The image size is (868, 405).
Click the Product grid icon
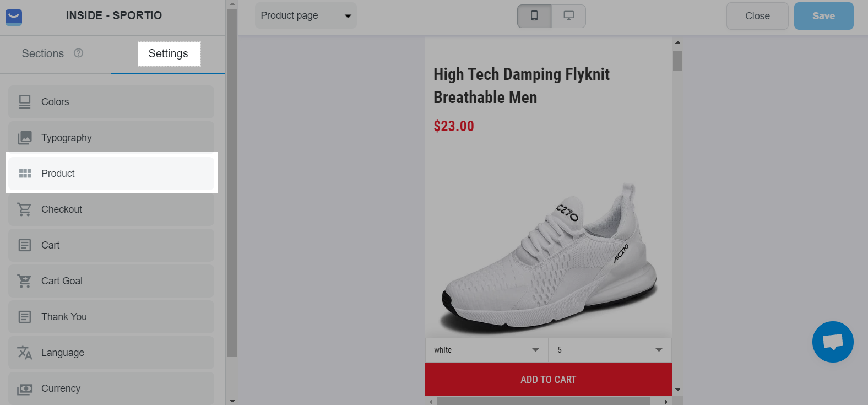[25, 174]
